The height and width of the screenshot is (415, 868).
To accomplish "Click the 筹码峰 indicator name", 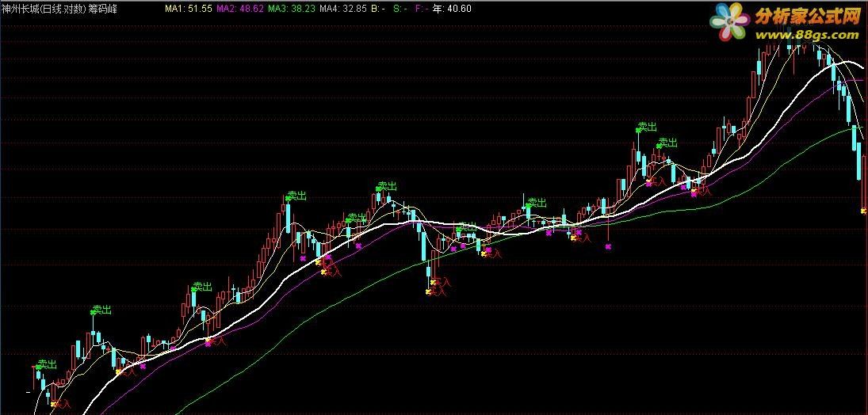I will pyautogui.click(x=102, y=9).
